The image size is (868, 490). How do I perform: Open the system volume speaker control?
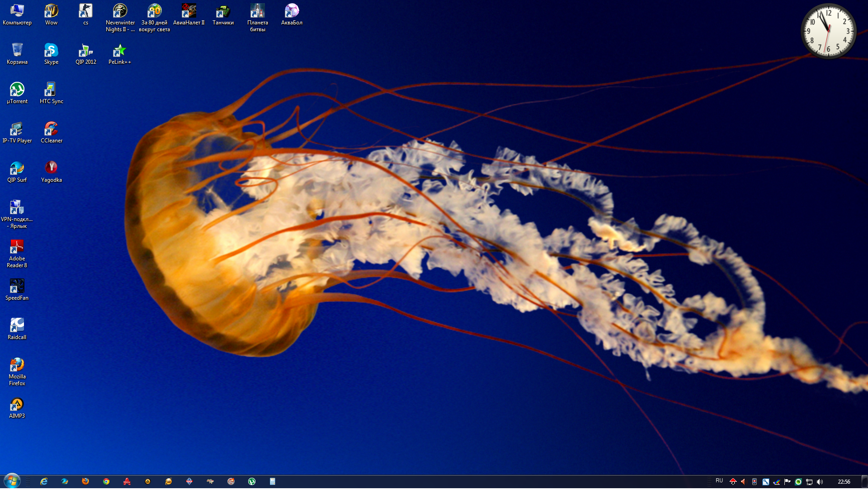(820, 482)
